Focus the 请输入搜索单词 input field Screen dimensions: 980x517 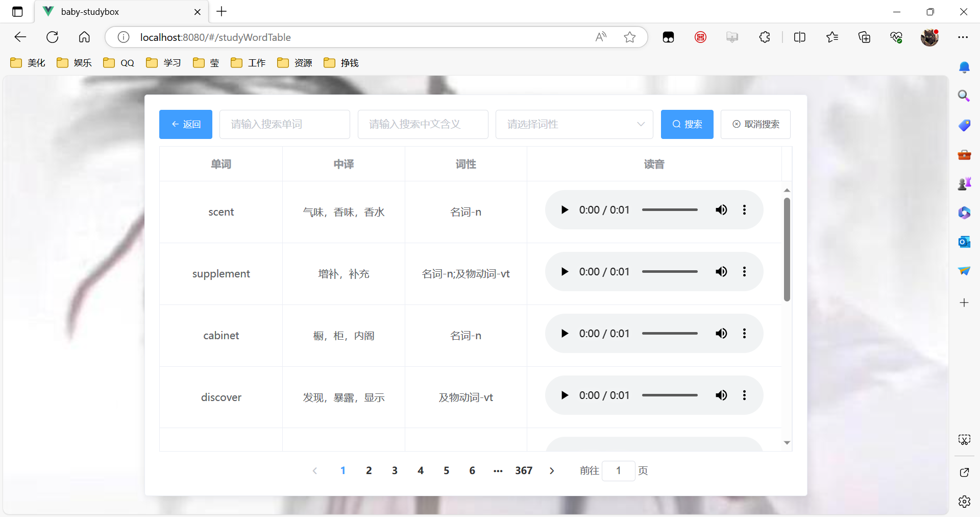[x=285, y=124]
